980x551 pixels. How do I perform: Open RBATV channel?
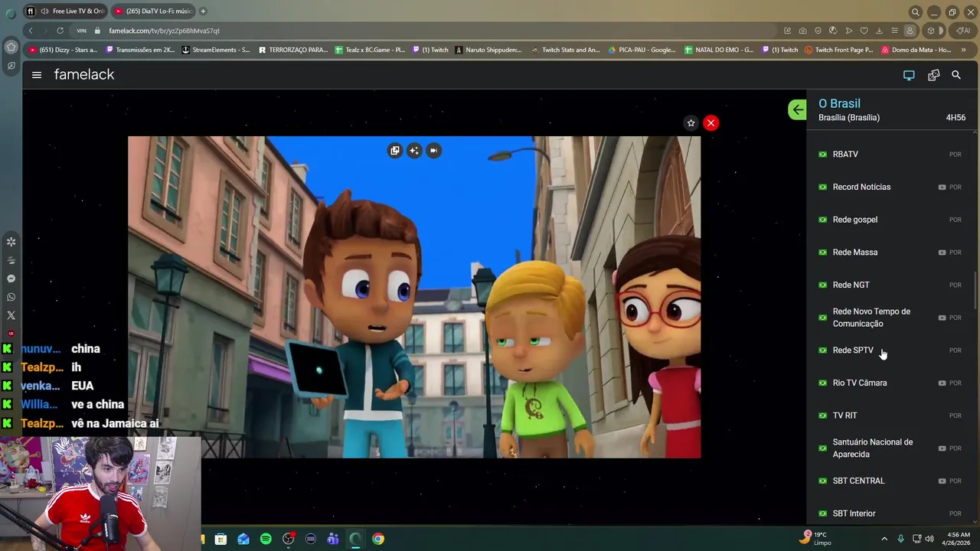tap(890, 155)
